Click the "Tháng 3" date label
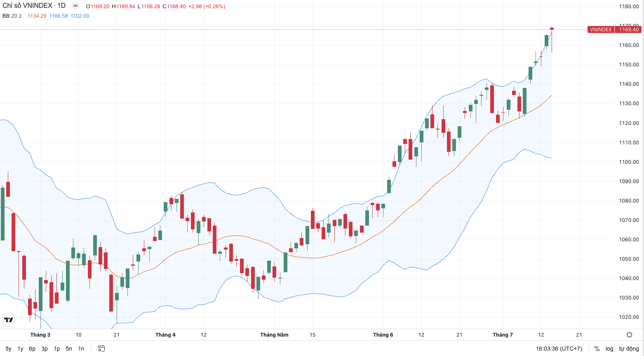 [x=40, y=335]
